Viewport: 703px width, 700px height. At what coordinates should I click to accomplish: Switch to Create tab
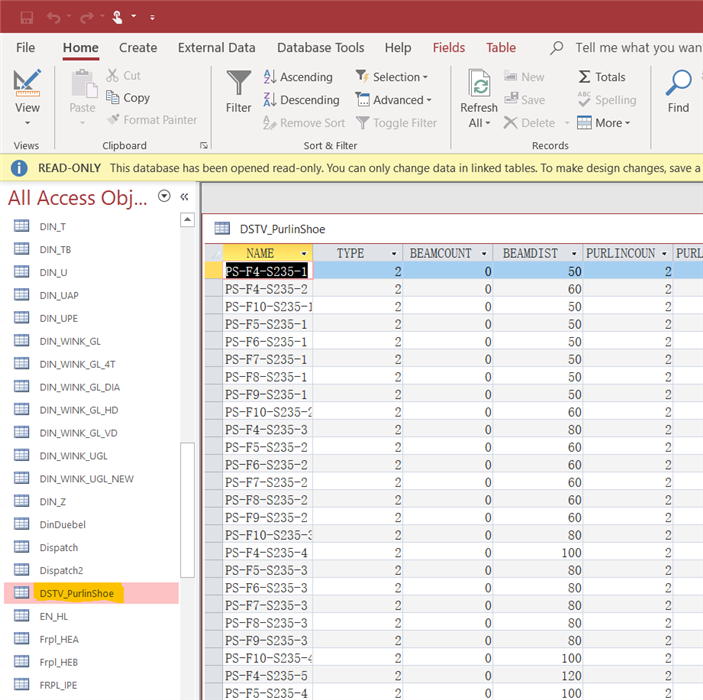point(138,48)
